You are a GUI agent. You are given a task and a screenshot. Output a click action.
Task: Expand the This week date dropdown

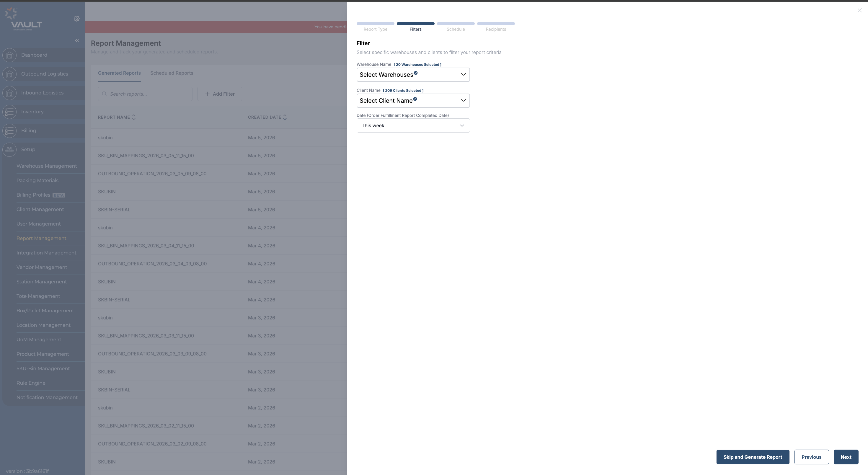point(413,125)
